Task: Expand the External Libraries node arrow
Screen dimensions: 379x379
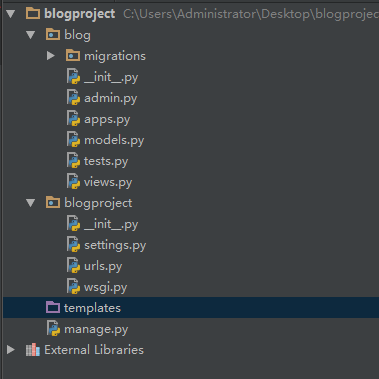Action: [11, 350]
